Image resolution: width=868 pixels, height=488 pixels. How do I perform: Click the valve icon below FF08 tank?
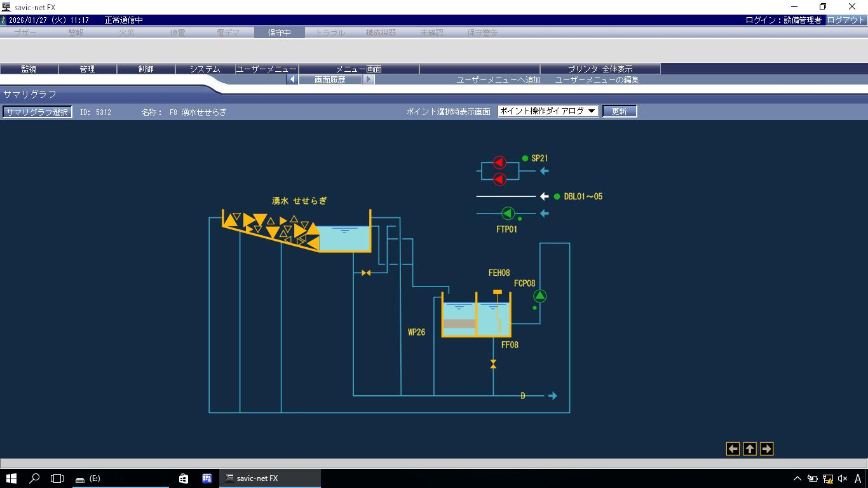(493, 364)
